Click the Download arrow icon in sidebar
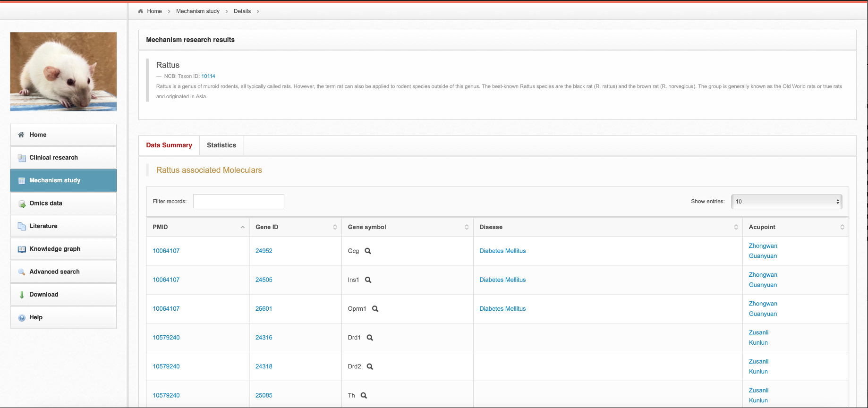The height and width of the screenshot is (408, 868). pos(22,295)
